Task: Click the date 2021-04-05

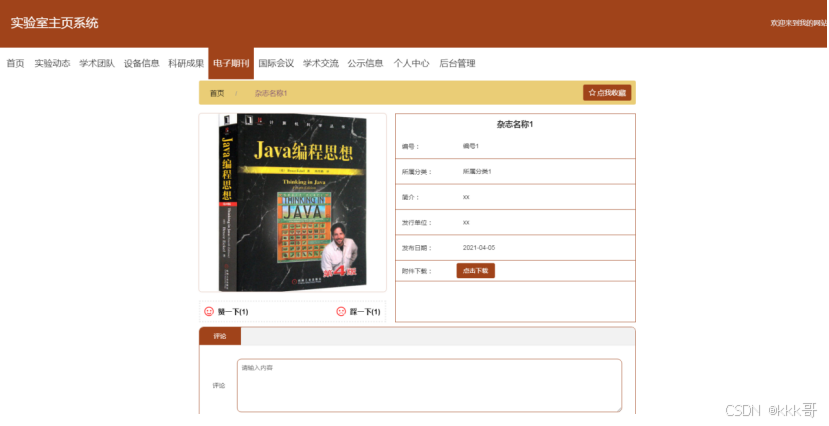Action: click(x=479, y=247)
